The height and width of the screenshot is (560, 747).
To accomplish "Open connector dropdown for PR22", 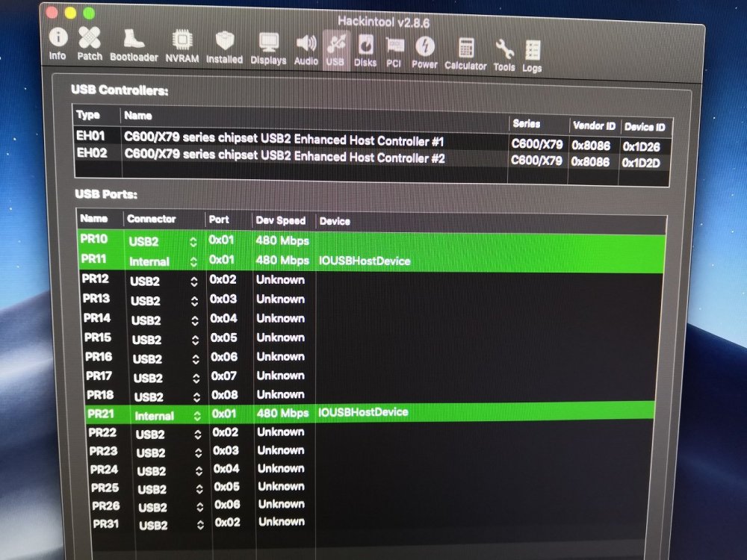I will (x=198, y=435).
